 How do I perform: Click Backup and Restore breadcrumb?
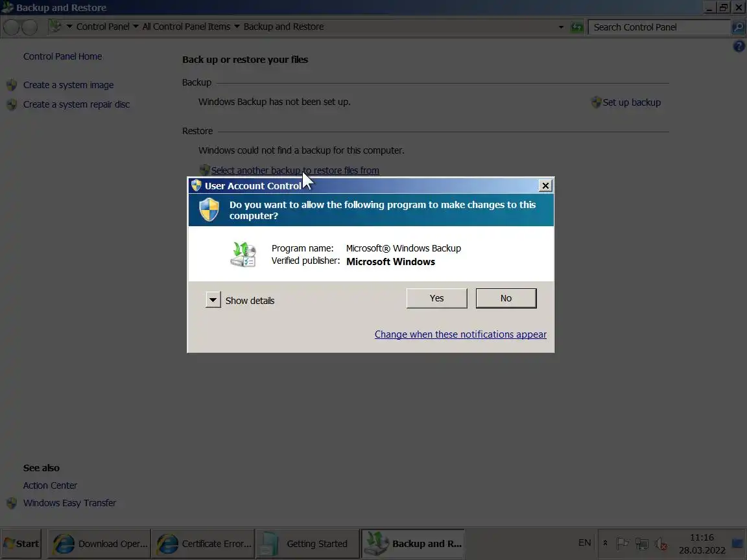[283, 27]
